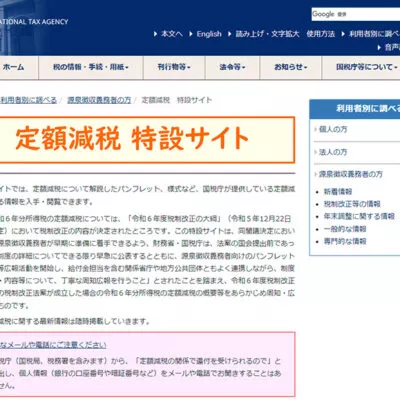Open 源泉徴収義務者の方 in sidebar

351,174
